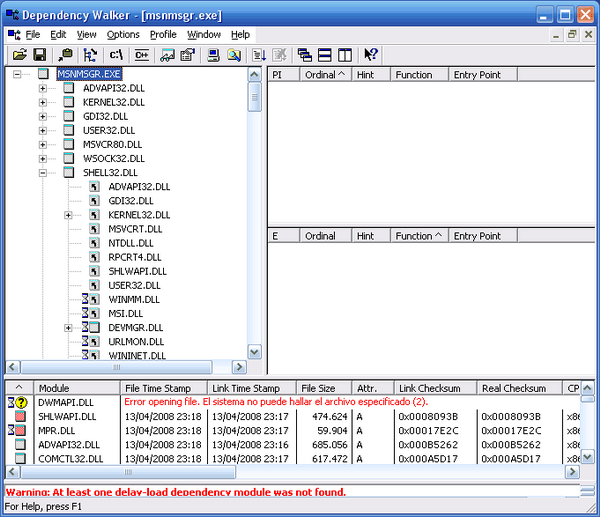The image size is (600, 517).
Task: Open the Options menu
Action: click(x=123, y=35)
